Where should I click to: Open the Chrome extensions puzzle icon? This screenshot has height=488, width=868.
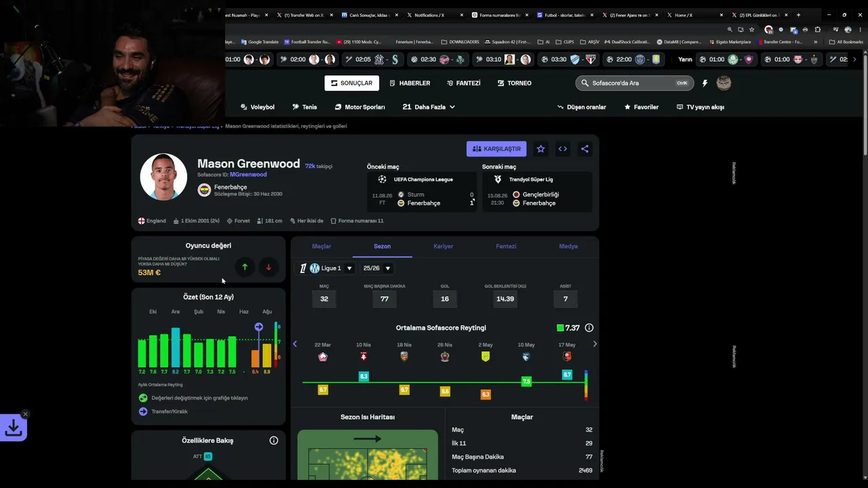pos(817,30)
